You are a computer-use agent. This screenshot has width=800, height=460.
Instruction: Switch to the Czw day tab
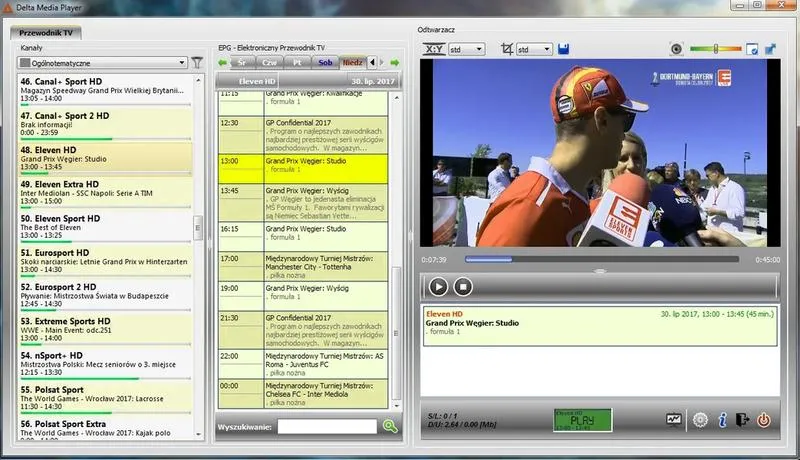(x=269, y=63)
